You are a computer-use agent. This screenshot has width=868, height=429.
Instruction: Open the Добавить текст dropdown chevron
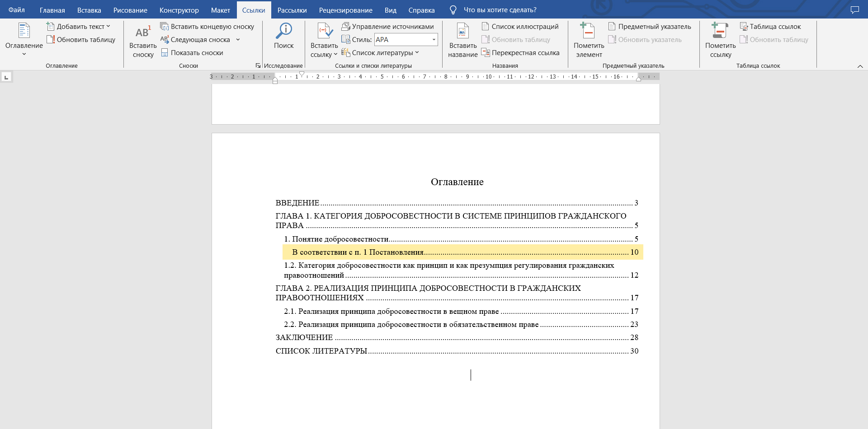click(x=108, y=26)
